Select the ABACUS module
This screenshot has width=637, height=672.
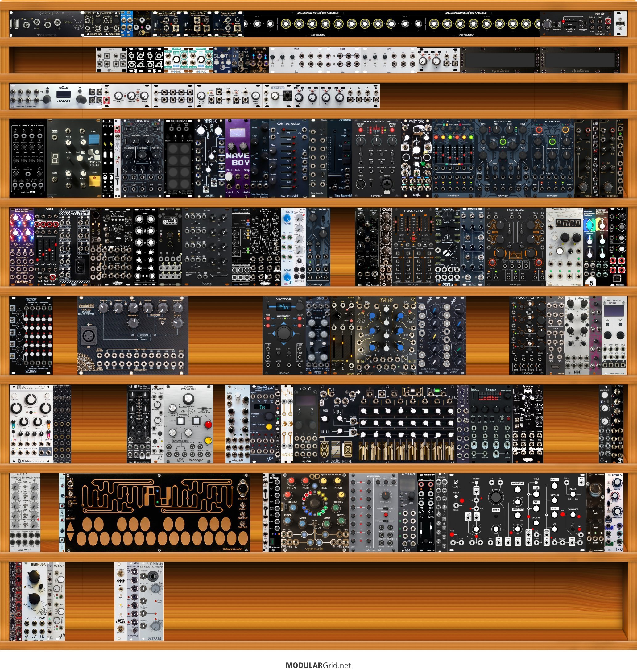point(515,247)
